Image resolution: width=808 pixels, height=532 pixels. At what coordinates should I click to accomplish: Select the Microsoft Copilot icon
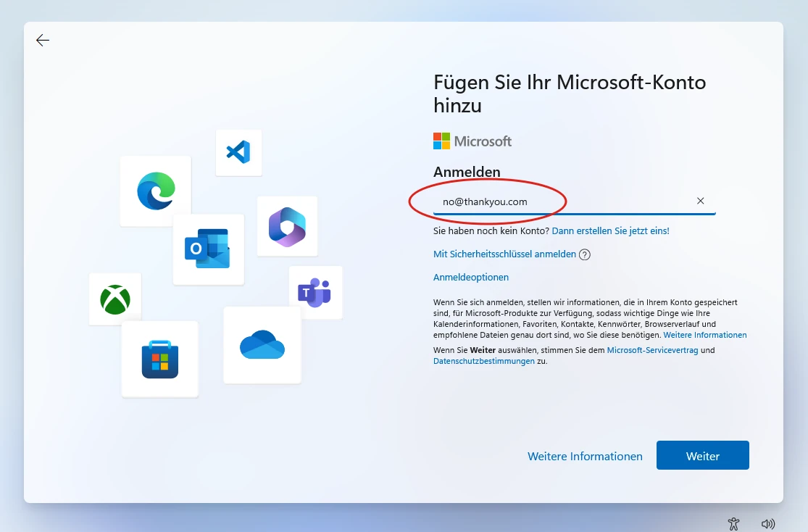point(287,225)
